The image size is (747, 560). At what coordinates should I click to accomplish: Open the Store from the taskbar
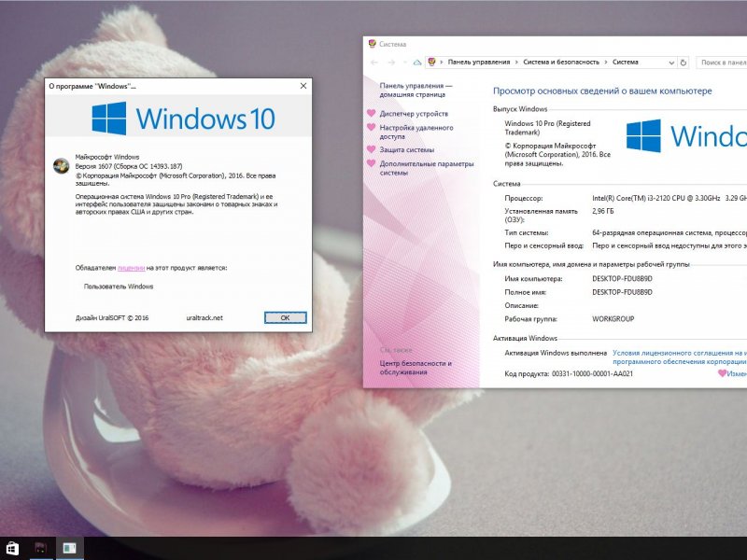pos(11,548)
